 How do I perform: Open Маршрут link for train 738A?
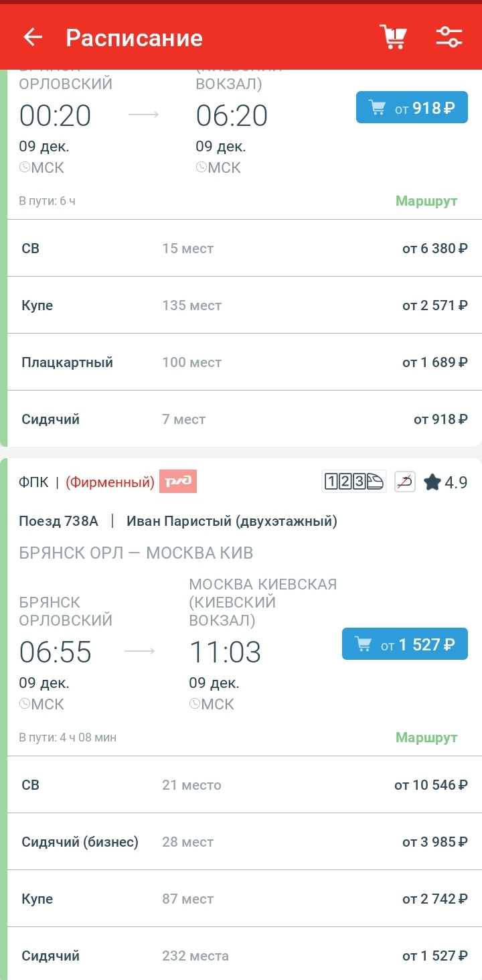coord(426,738)
